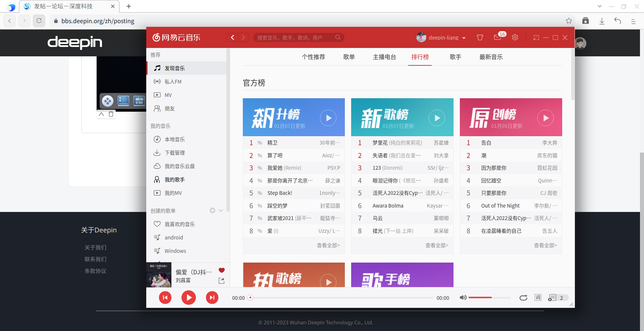
Task: Switch to mini-player mode
Action: 536,38
